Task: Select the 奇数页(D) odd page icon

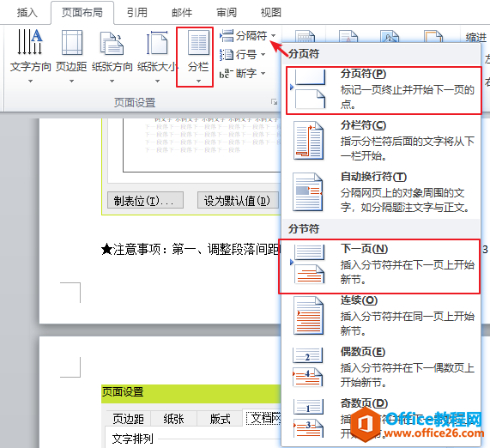Action: point(308,418)
